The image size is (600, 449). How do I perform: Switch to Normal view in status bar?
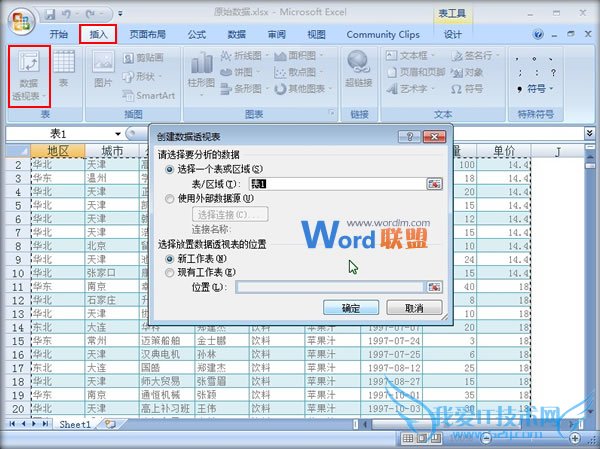click(x=408, y=438)
